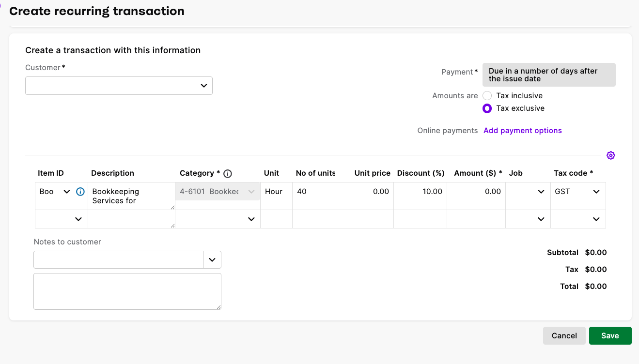Image resolution: width=639 pixels, height=364 pixels.
Task: Click the Category header info icon
Action: click(x=228, y=173)
